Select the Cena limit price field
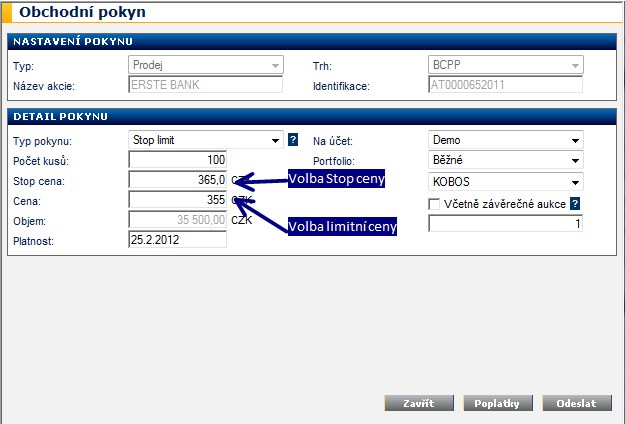This screenshot has height=424, width=625. tap(178, 200)
